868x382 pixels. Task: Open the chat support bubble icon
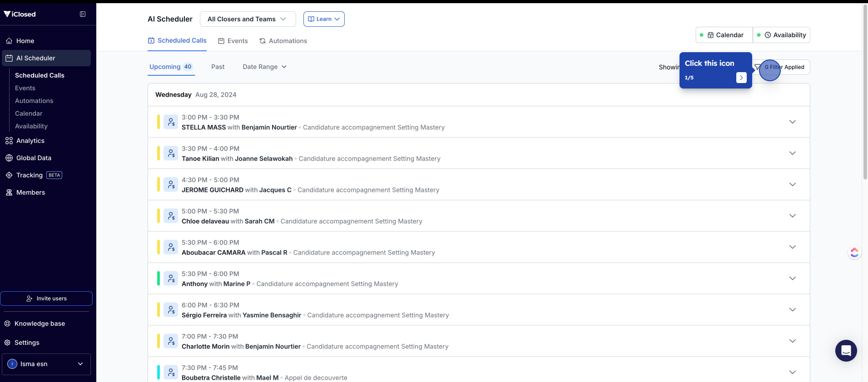(x=846, y=351)
